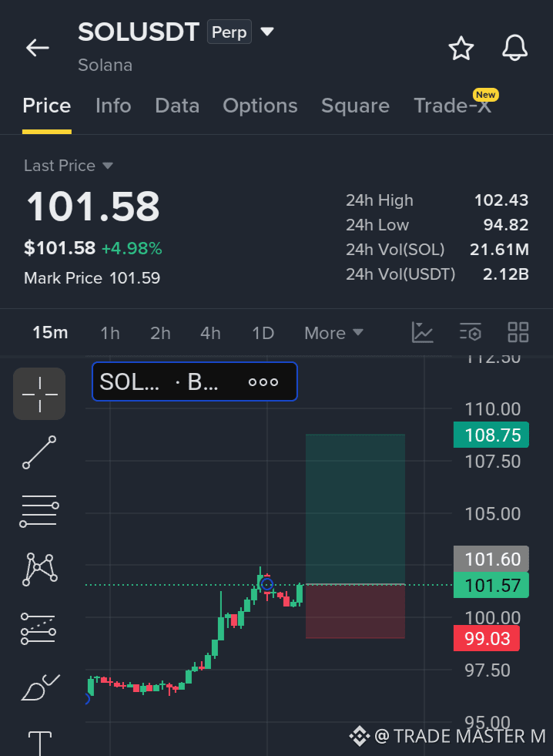Open the Square tab

tap(355, 106)
